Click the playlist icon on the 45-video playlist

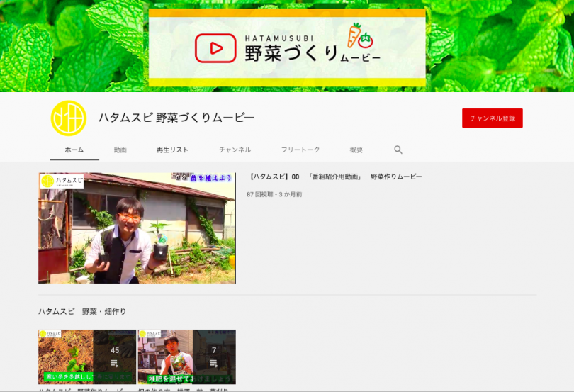(x=114, y=364)
